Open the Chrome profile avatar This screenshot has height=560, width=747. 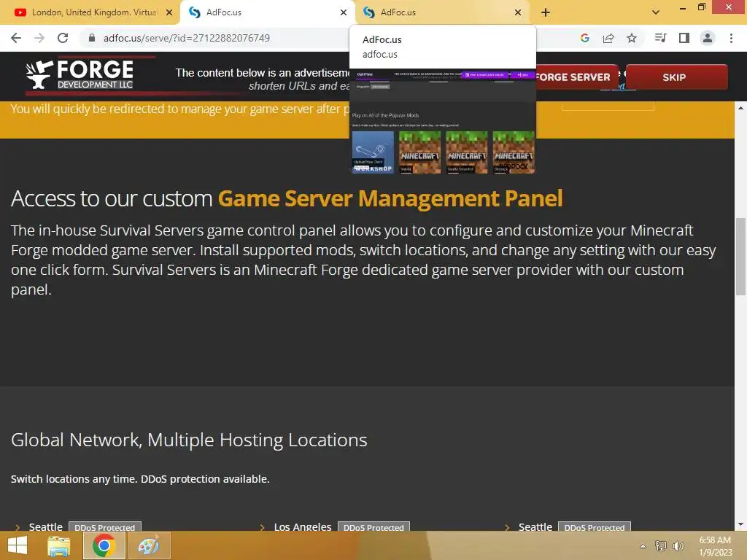708,38
